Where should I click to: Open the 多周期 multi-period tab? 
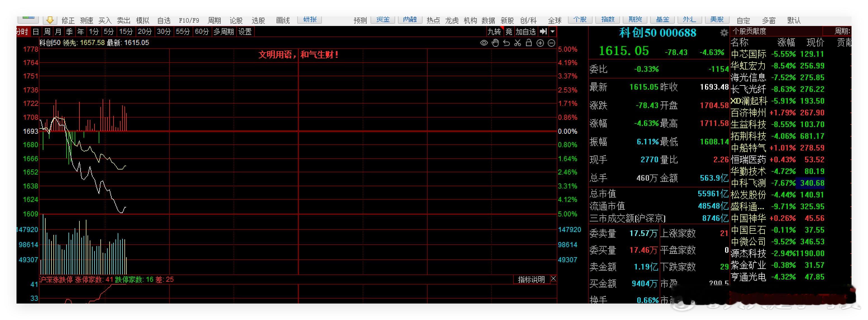pos(223,32)
